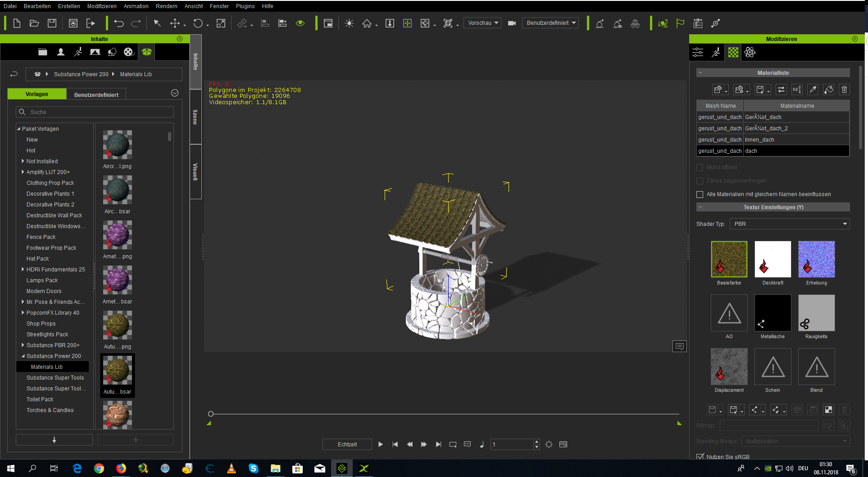Open the sliders Attribute tab in Modifizieren
The height and width of the screenshot is (477, 868).
coord(698,52)
